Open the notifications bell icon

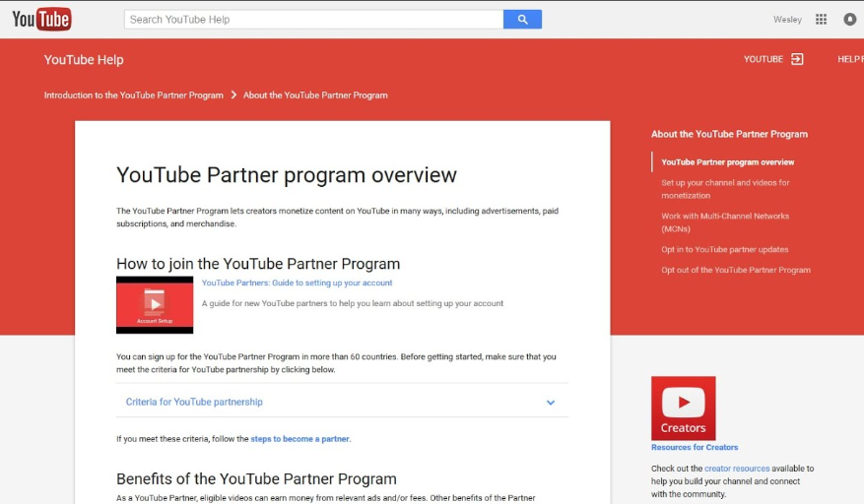click(x=849, y=20)
